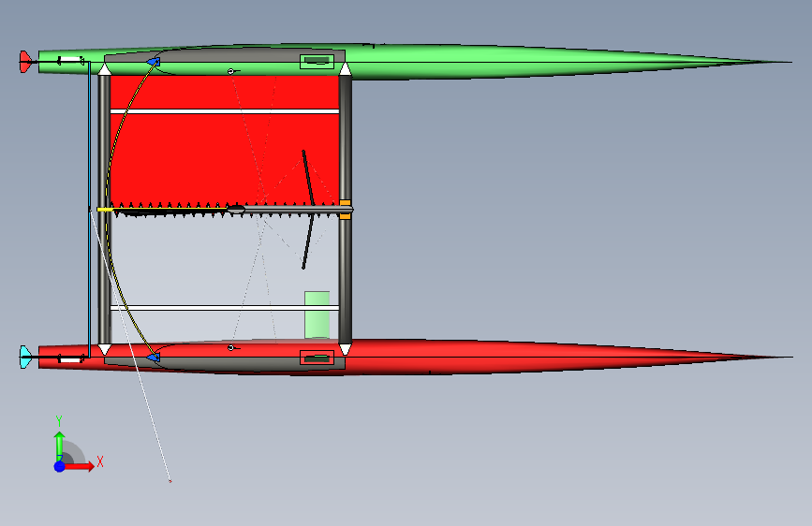Pick the front dark crossbeam near orange bracket

tap(346, 209)
